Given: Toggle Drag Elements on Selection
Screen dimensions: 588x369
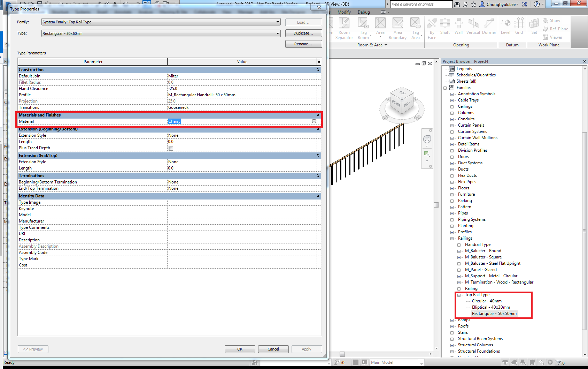Looking at the screenshot, I should (541, 363).
